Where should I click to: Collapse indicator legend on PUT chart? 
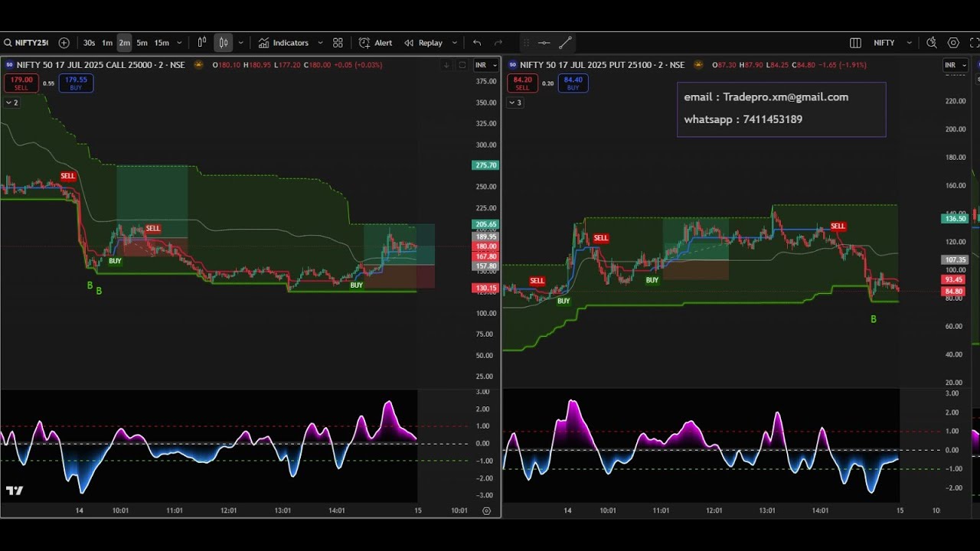coord(515,103)
